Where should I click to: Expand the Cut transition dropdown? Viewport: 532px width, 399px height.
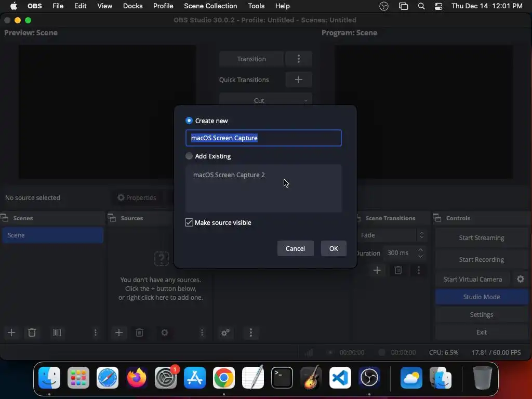(x=265, y=100)
